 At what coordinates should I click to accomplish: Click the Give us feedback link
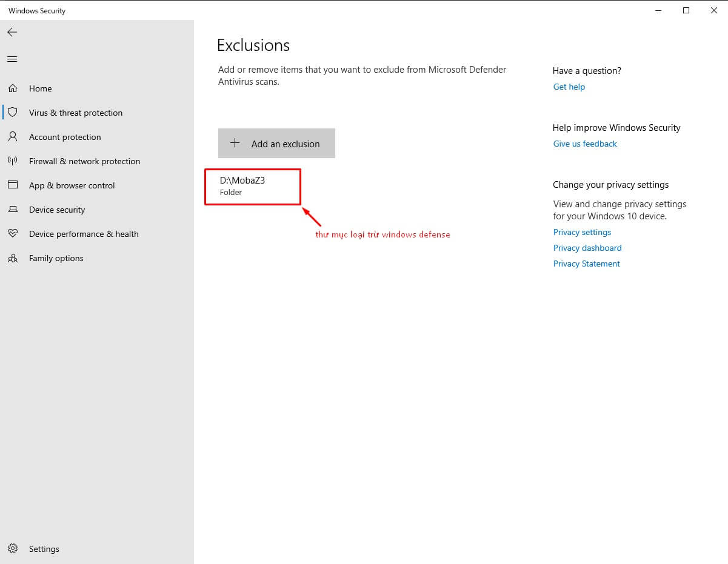click(x=585, y=144)
